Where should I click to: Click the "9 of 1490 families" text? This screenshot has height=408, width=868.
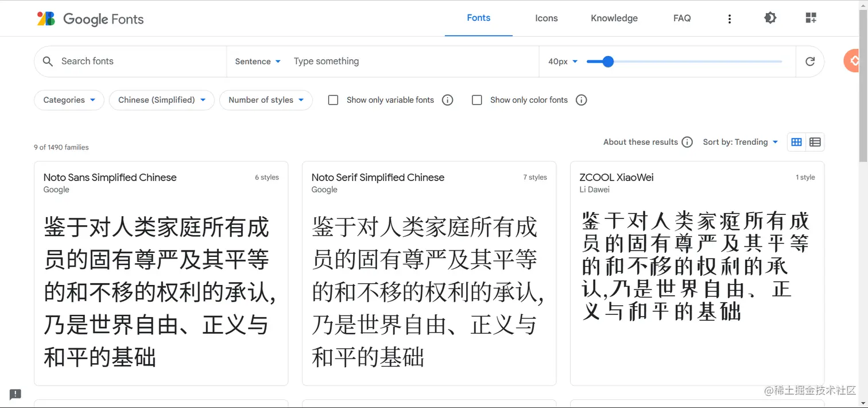click(61, 148)
